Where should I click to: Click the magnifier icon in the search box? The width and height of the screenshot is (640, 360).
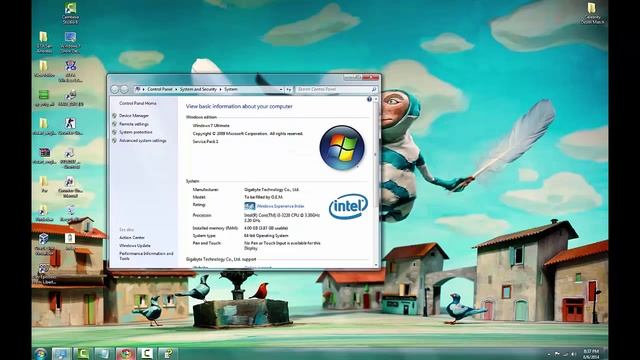tap(373, 89)
